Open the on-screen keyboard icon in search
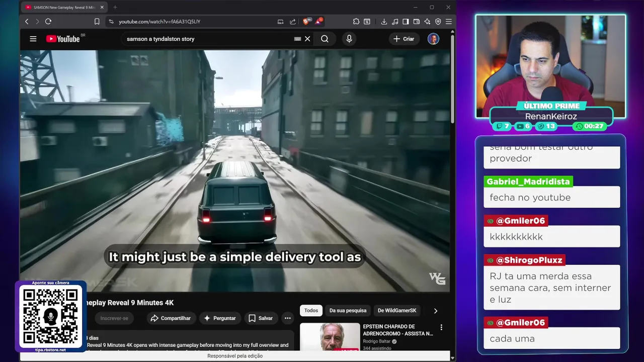Viewport: 644px width, 362px height. tap(297, 39)
